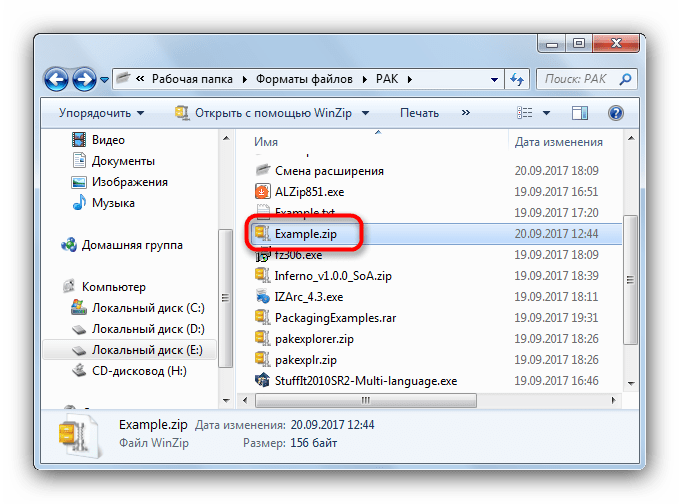Open the Упорядочить menu

pos(101,113)
